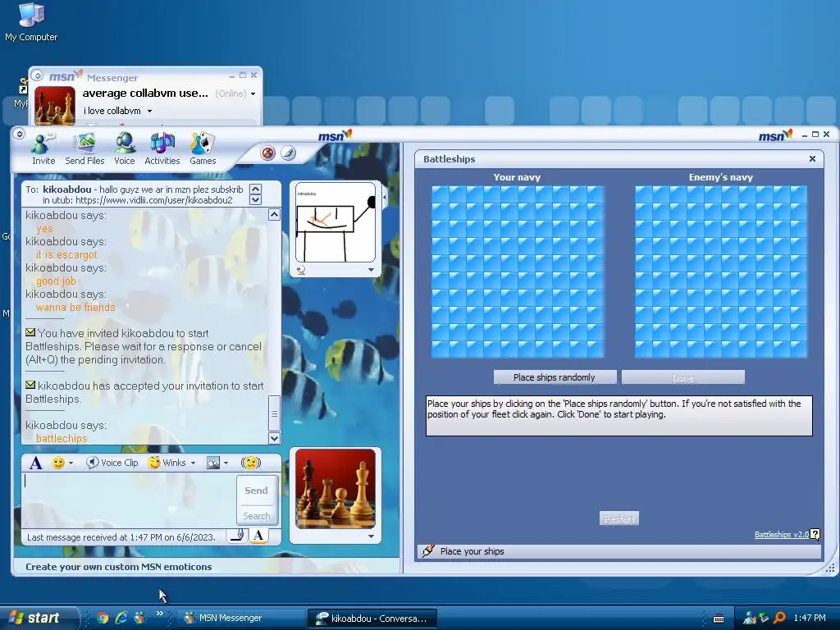Click Place ships randomly button
840x630 pixels.
[x=555, y=377]
